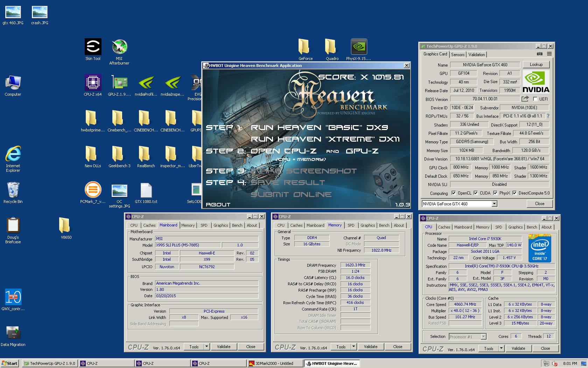Open the Computer desktop icon
This screenshot has width=588, height=368.
click(x=13, y=85)
